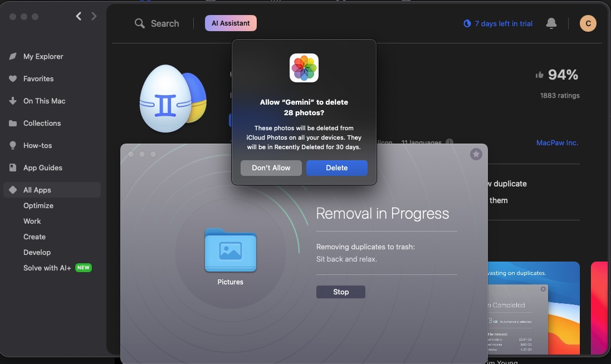Click the Photos app icon in the dialog
This screenshot has height=364, width=611.
(x=304, y=68)
